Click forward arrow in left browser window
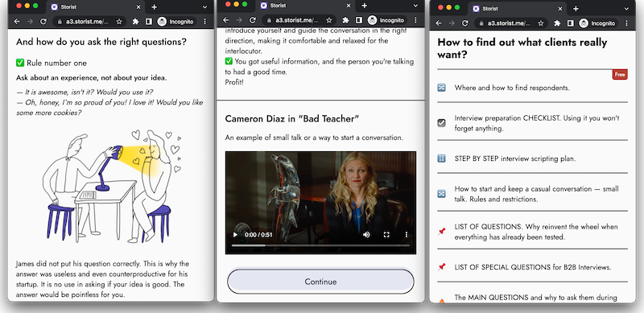This screenshot has height=313, width=644. 30,22
